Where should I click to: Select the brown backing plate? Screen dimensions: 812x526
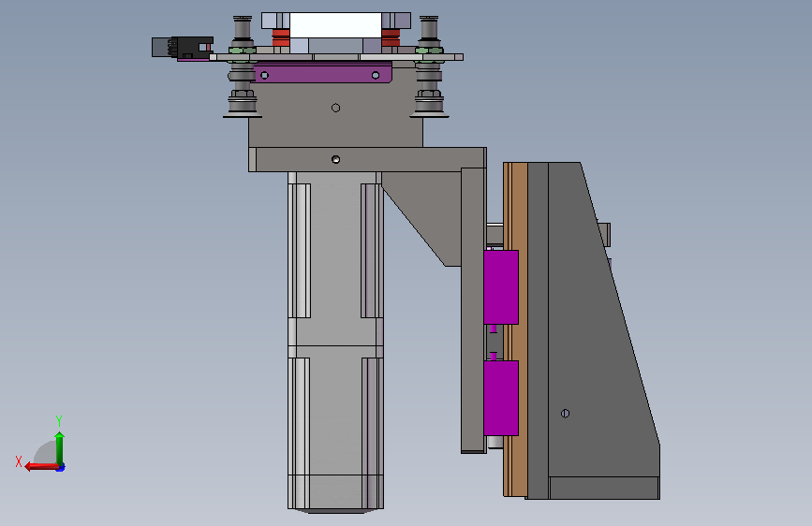515,329
